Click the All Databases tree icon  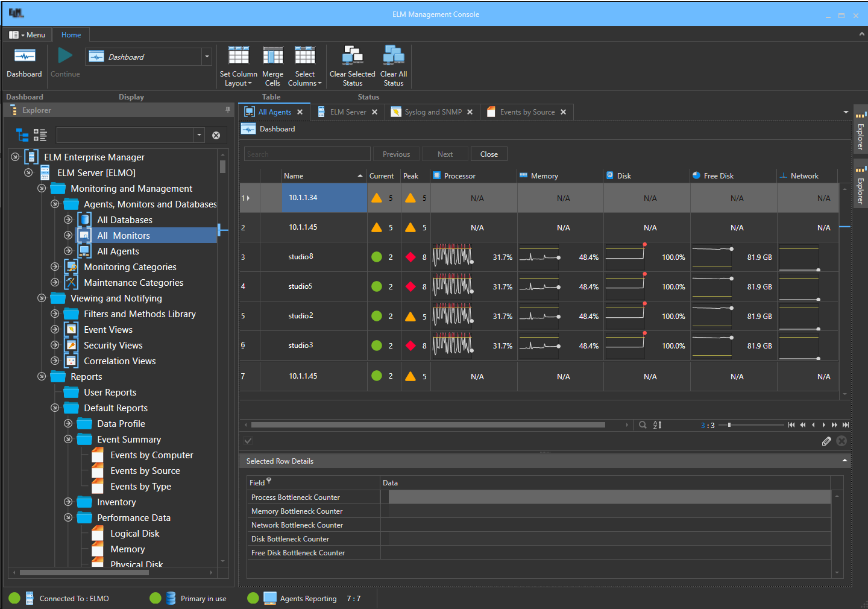click(85, 219)
